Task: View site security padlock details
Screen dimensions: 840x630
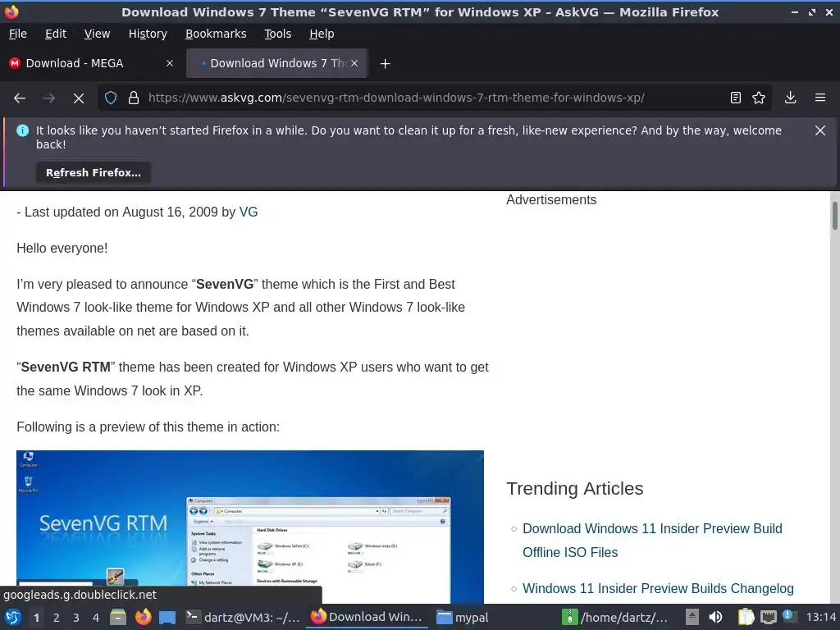Action: (134, 98)
